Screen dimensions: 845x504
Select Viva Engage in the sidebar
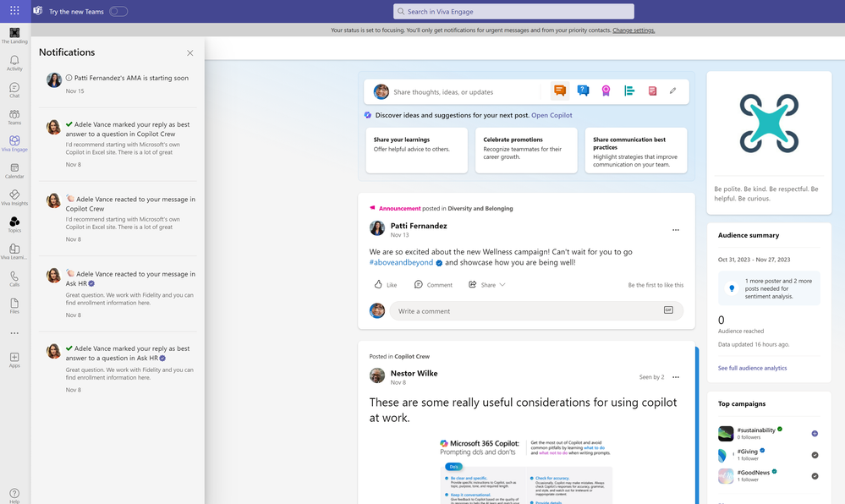(14, 144)
